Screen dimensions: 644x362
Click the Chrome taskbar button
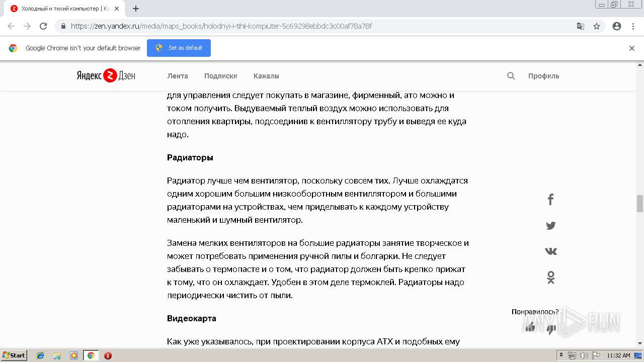pyautogui.click(x=91, y=355)
